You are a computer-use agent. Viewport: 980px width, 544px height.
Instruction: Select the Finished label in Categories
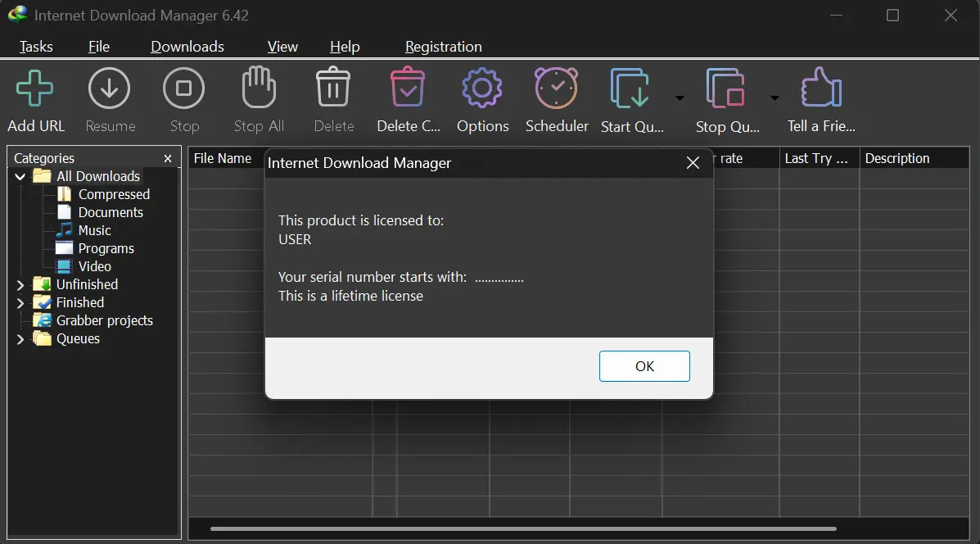coord(80,302)
